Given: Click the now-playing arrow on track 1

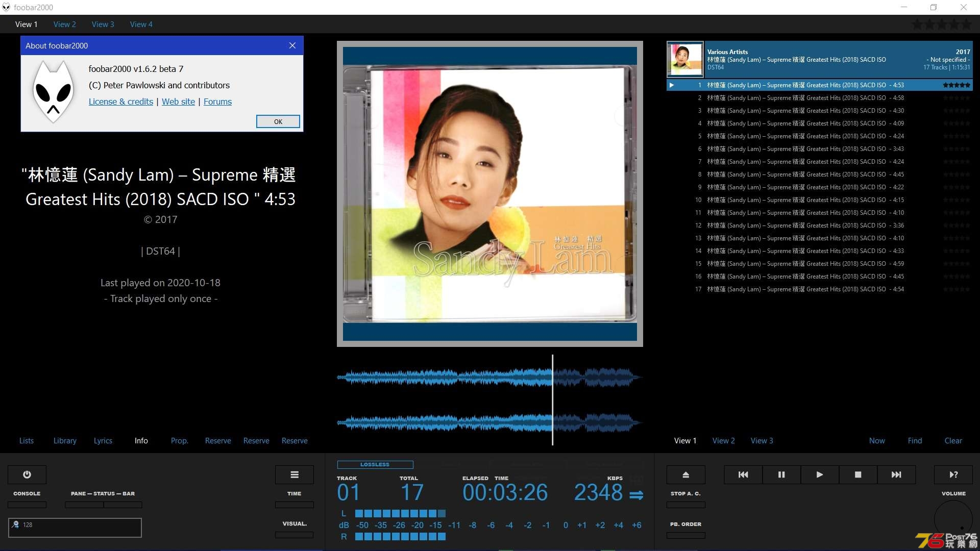Looking at the screenshot, I should click(672, 85).
